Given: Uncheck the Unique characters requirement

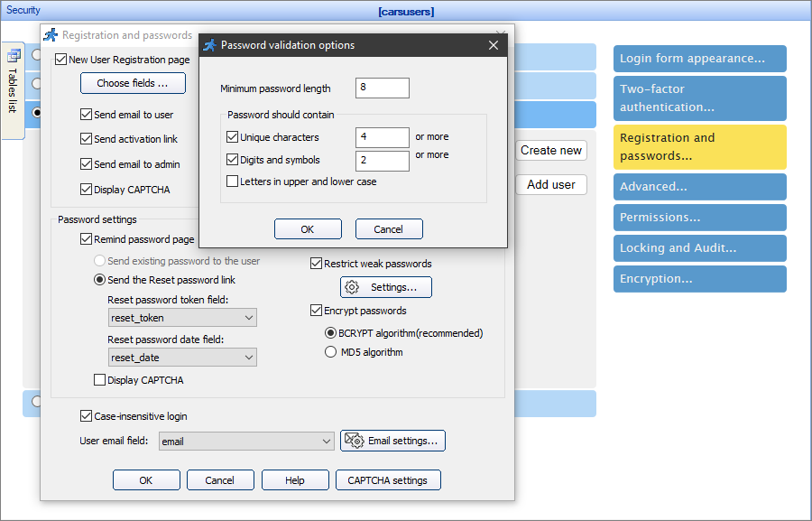Looking at the screenshot, I should point(232,136).
